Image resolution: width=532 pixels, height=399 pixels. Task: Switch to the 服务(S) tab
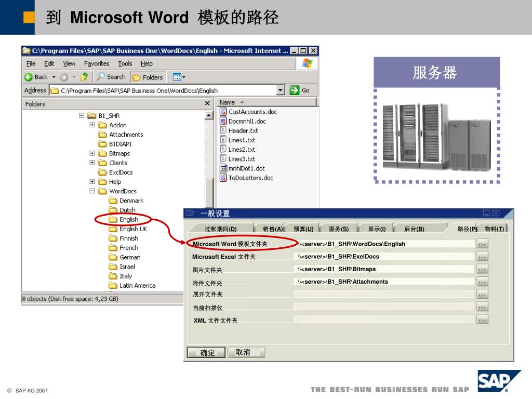pyautogui.click(x=339, y=229)
